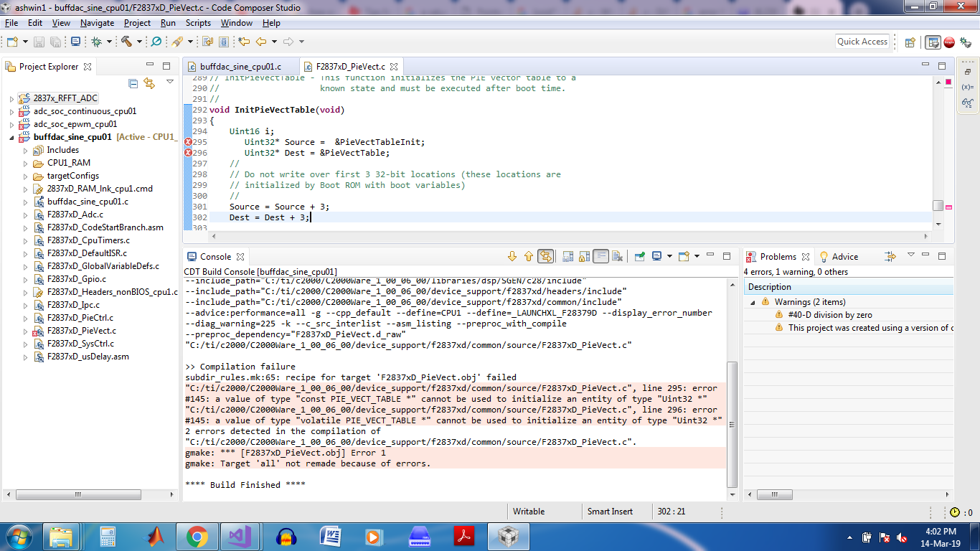Select F2837xD_Adc.c in Project Explorer
The width and height of the screenshot is (980, 551).
click(75, 215)
